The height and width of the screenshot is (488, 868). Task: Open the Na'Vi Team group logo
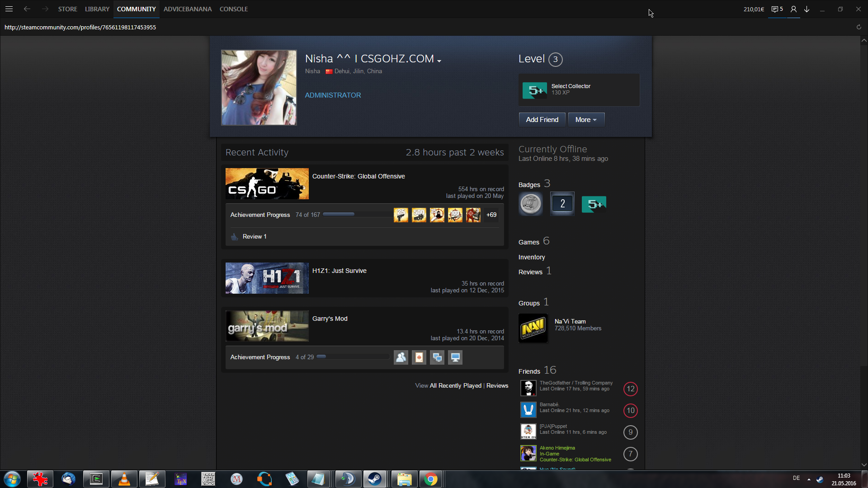pyautogui.click(x=533, y=328)
